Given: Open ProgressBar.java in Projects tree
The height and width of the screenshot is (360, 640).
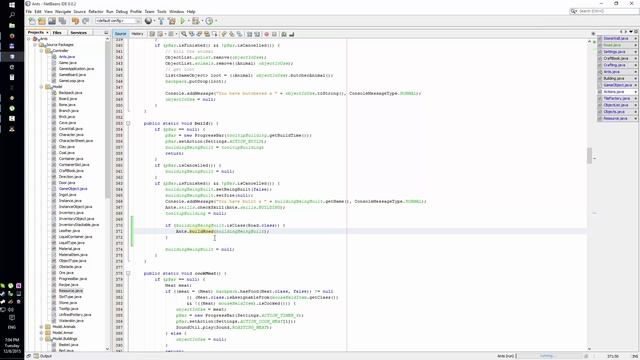Looking at the screenshot, I should point(73,279).
